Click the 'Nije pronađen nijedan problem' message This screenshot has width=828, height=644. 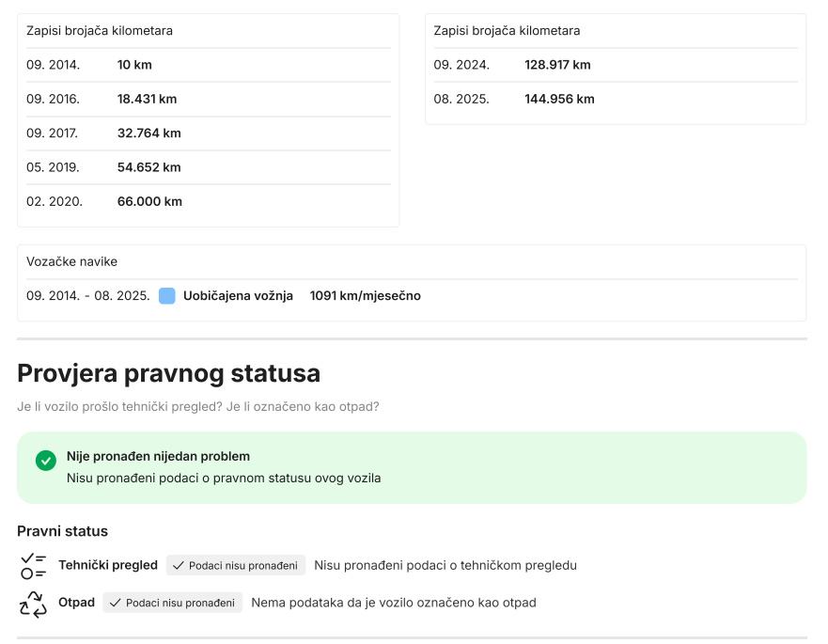point(158,456)
